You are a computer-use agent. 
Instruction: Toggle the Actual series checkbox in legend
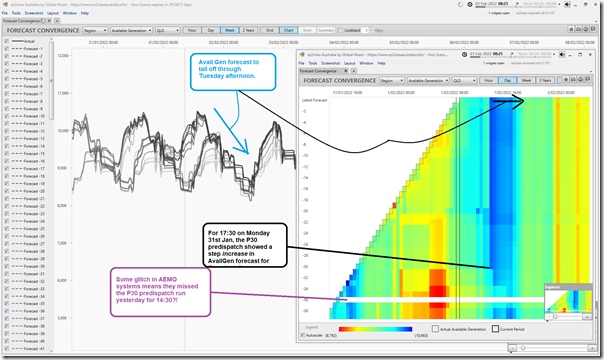[x=7, y=41]
